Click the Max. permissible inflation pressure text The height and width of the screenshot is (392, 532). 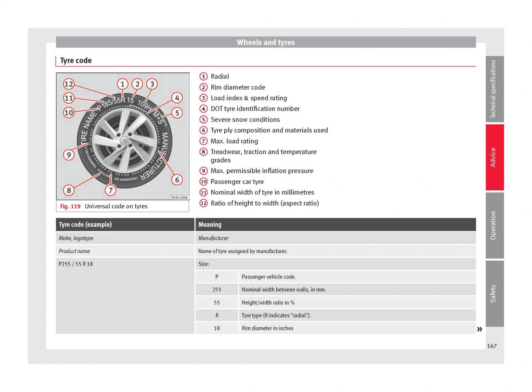point(262,171)
